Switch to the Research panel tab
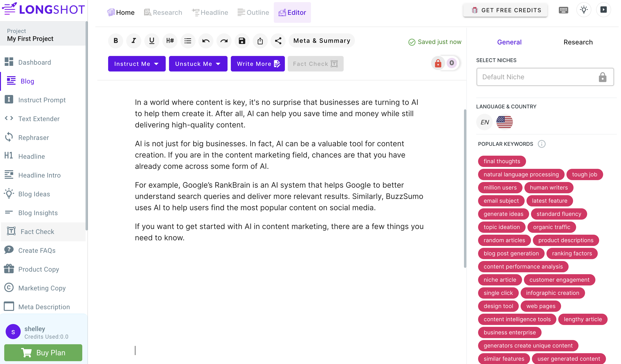The height and width of the screenshot is (364, 621). pyautogui.click(x=578, y=42)
